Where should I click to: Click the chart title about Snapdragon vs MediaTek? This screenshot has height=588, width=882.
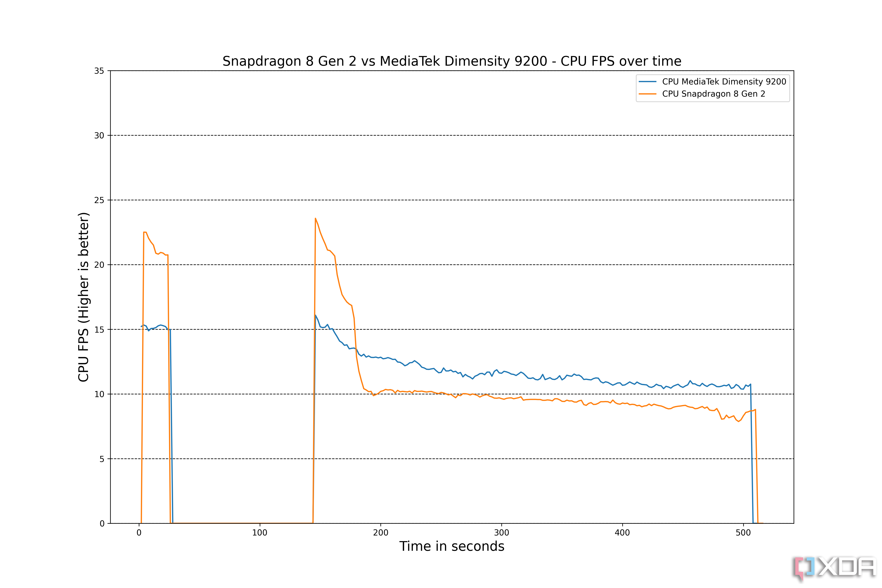(452, 61)
